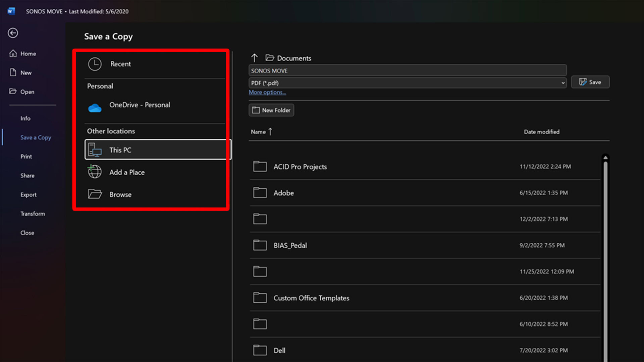
Task: Create a New Folder
Action: (x=271, y=110)
